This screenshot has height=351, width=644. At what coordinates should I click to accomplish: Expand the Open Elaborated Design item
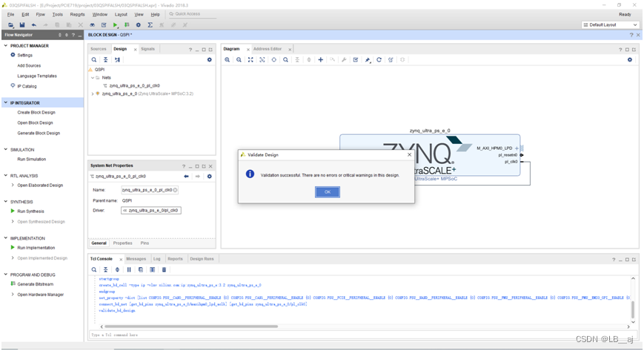[x=13, y=186]
